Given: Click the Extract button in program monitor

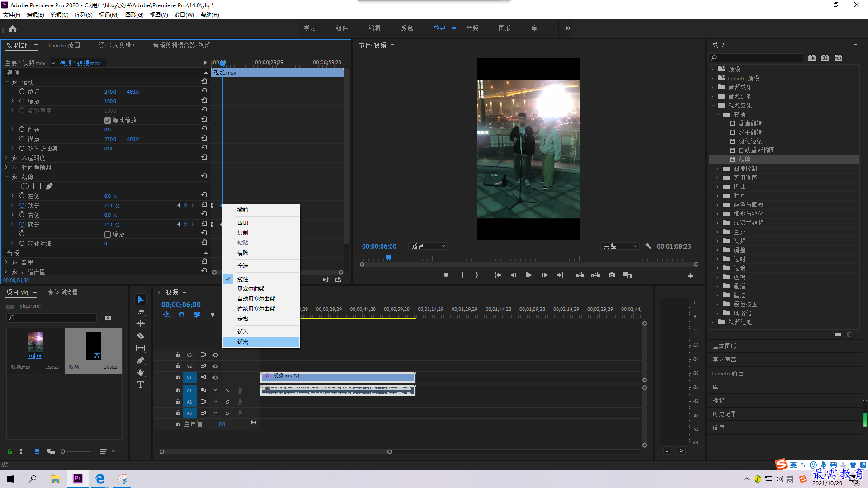Looking at the screenshot, I should coord(596,275).
